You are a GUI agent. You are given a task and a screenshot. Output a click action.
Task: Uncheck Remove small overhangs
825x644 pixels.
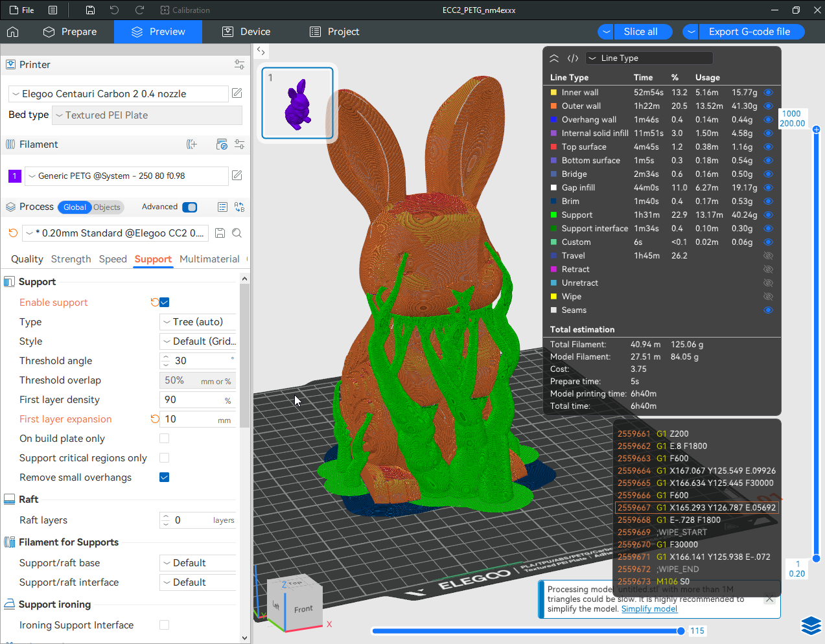coord(165,477)
